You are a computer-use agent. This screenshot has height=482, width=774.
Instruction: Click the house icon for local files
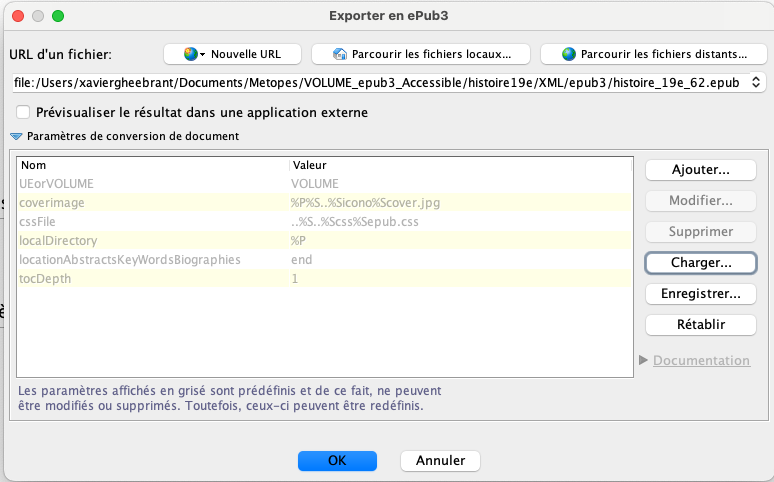(340, 54)
